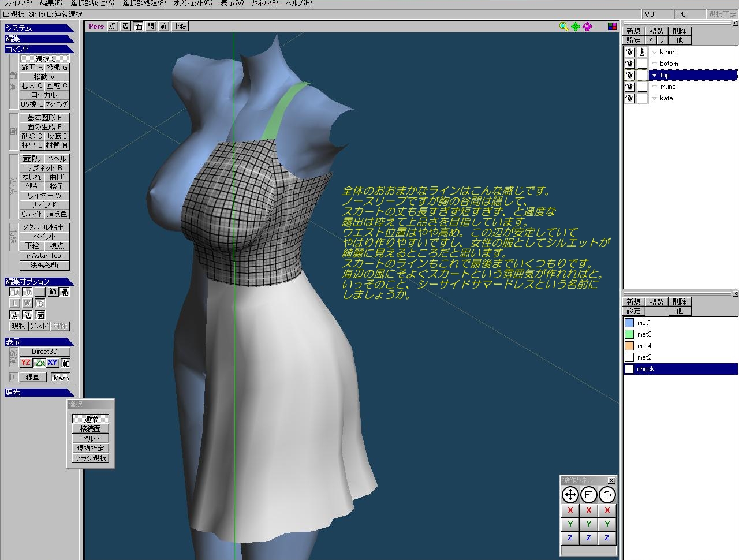Expand the 照光 panel header

pos(39,393)
